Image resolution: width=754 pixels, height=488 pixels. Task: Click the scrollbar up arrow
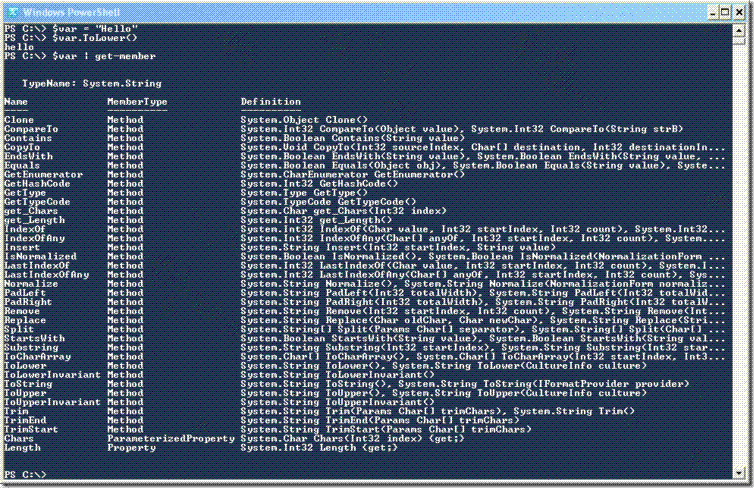(x=739, y=30)
